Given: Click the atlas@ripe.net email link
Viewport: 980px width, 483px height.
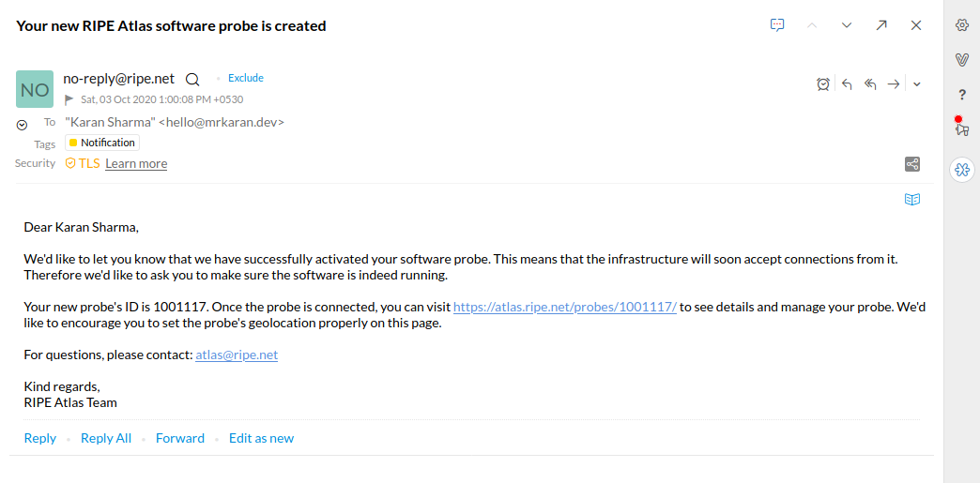Looking at the screenshot, I should 237,355.
